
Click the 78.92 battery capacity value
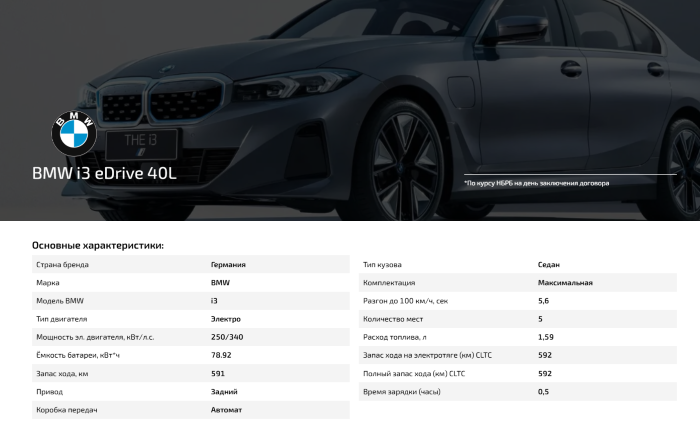(x=221, y=356)
